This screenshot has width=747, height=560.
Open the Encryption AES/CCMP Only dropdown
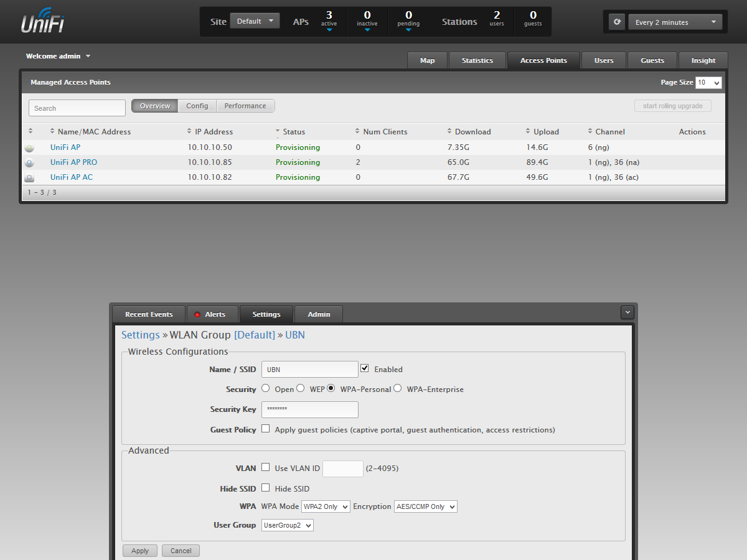point(426,506)
